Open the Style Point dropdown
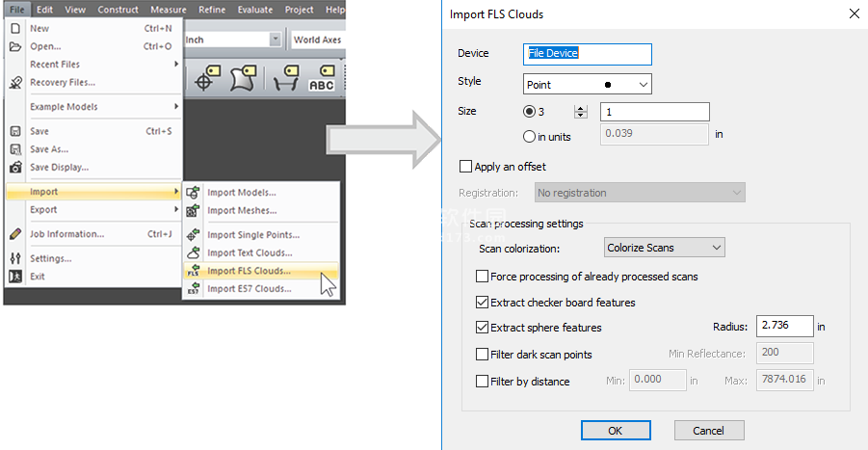The width and height of the screenshot is (868, 450). pos(588,84)
